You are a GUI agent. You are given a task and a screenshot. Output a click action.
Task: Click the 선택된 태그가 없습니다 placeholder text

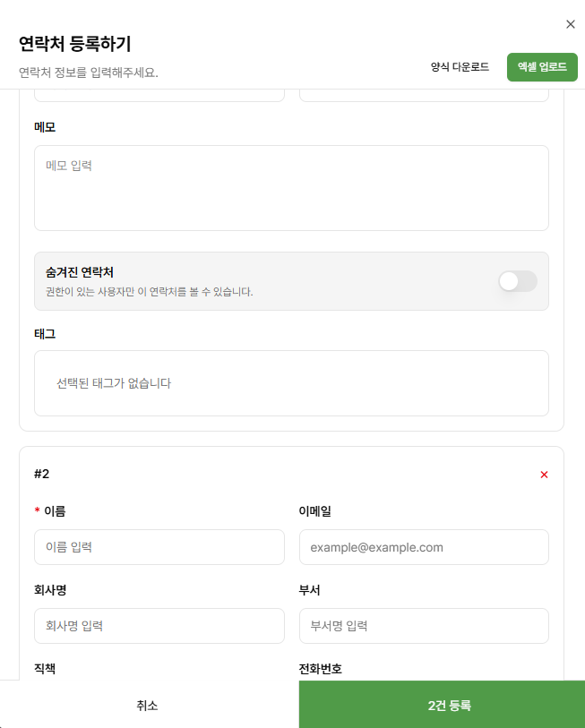[x=114, y=383]
